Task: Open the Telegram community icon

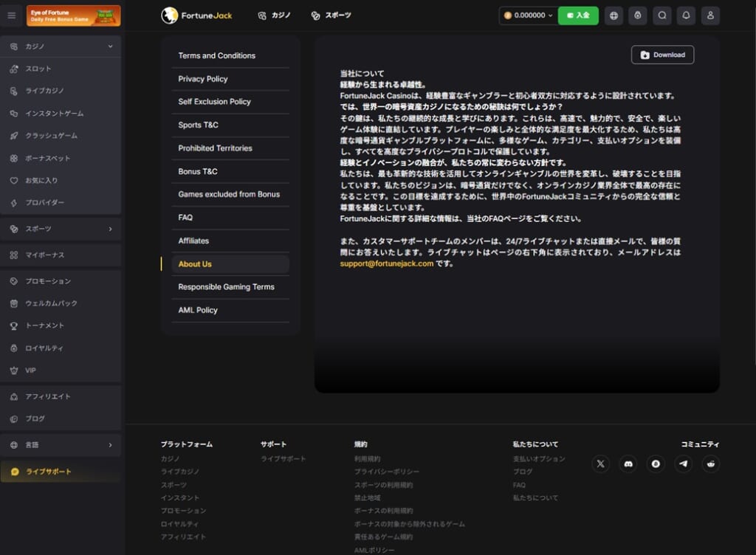Action: point(683,464)
